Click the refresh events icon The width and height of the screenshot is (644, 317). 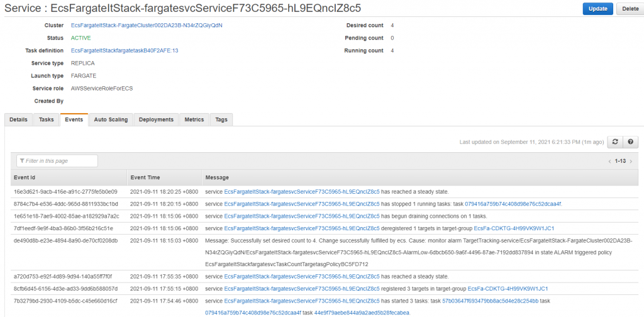click(x=615, y=142)
